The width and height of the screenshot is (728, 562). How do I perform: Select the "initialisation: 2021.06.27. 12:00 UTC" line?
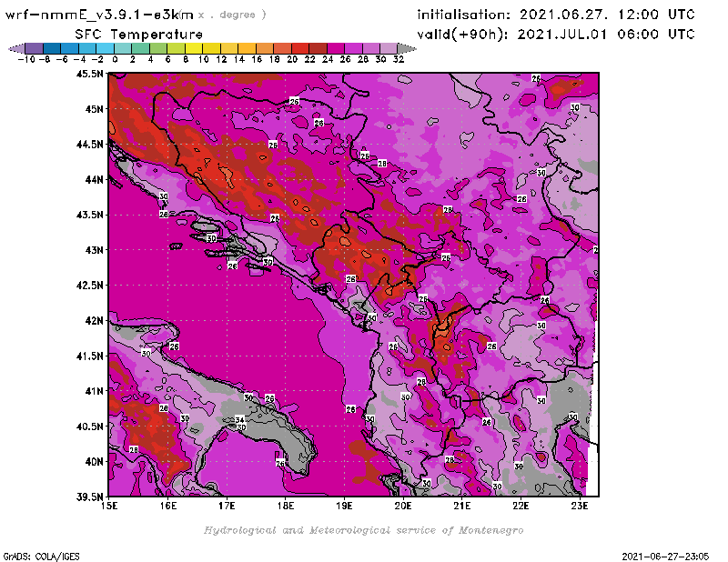[x=556, y=15]
